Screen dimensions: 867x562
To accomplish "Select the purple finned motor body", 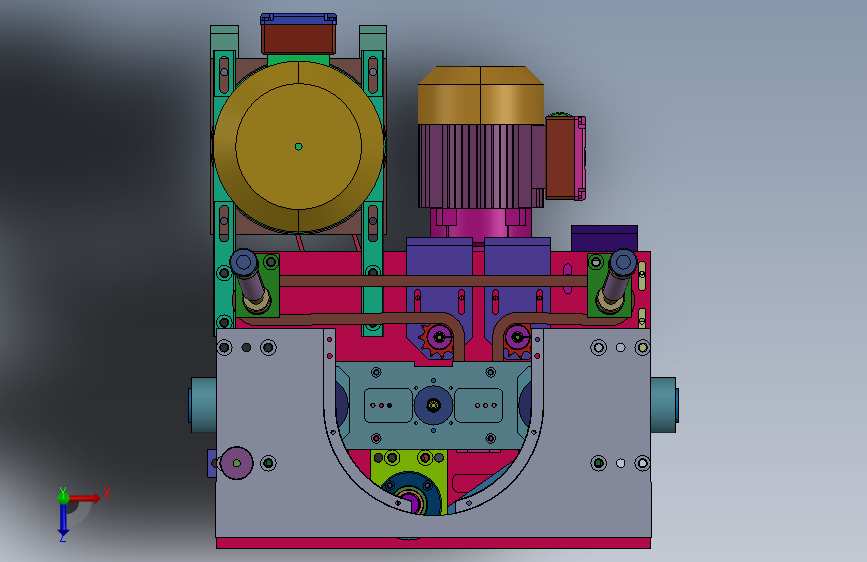I will tap(480, 166).
